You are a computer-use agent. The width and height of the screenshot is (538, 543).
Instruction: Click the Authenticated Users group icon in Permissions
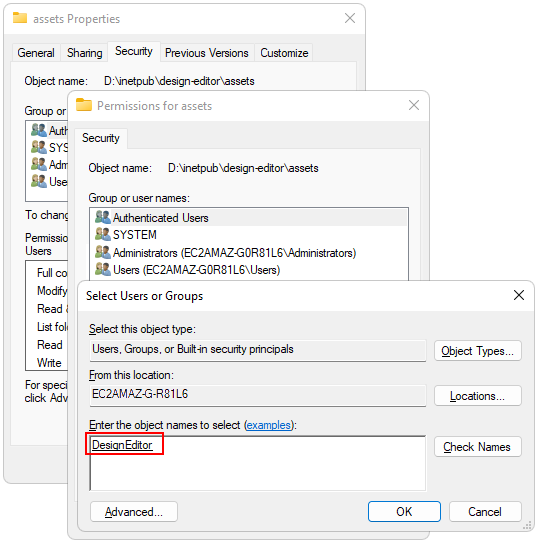[103, 217]
